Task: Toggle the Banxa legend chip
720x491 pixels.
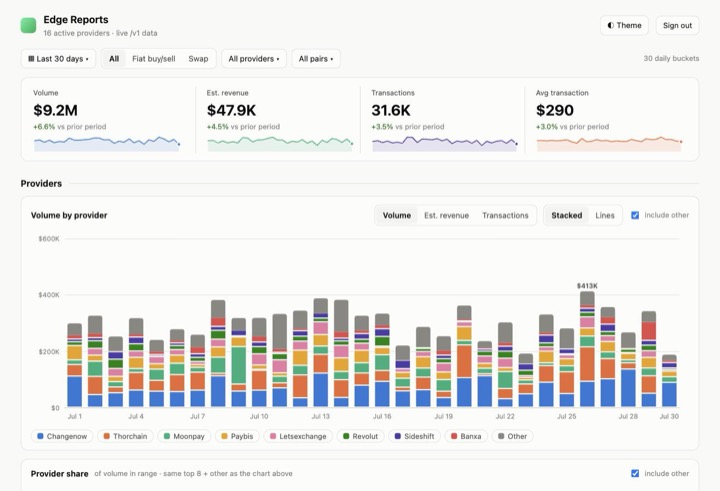Action: [466, 436]
